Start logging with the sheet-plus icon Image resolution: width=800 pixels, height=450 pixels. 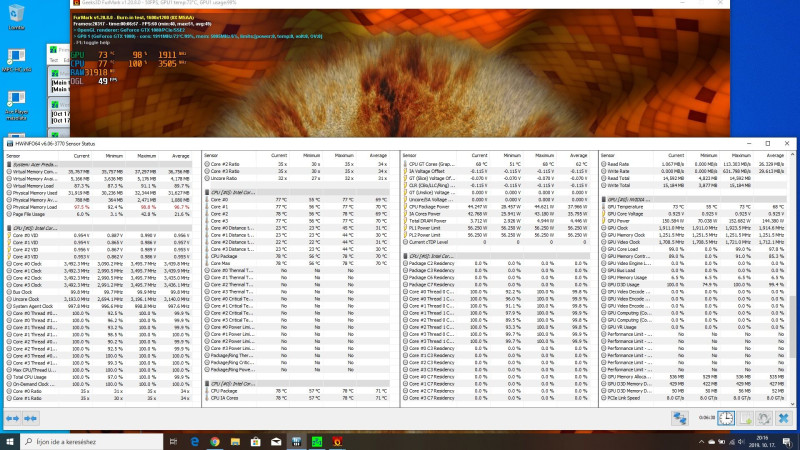[746, 418]
